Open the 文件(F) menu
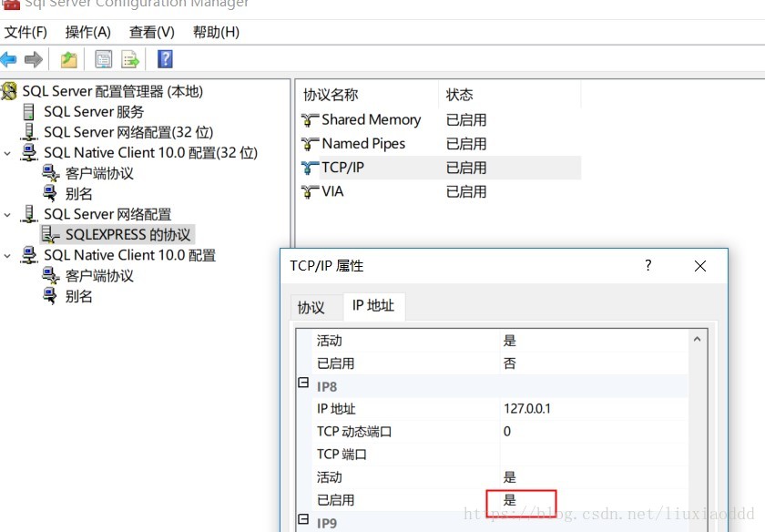This screenshot has width=765, height=532. tap(25, 33)
